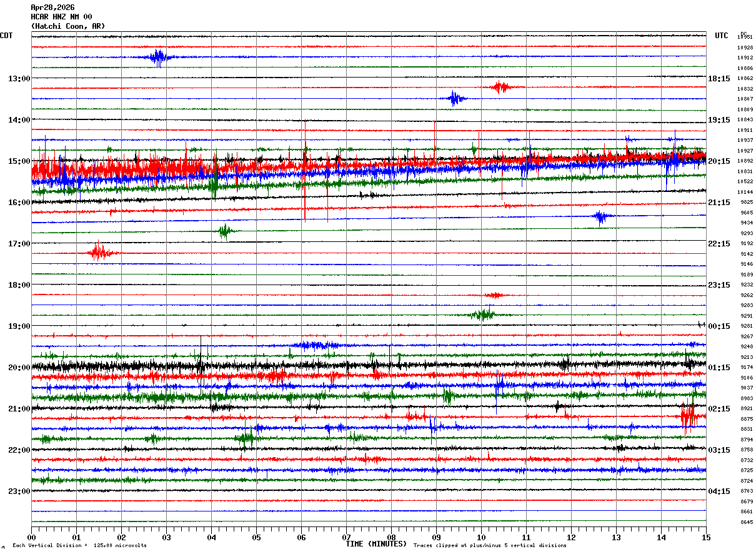Select DC value 9281
The height and width of the screenshot is (554, 756).
pyautogui.click(x=747, y=326)
